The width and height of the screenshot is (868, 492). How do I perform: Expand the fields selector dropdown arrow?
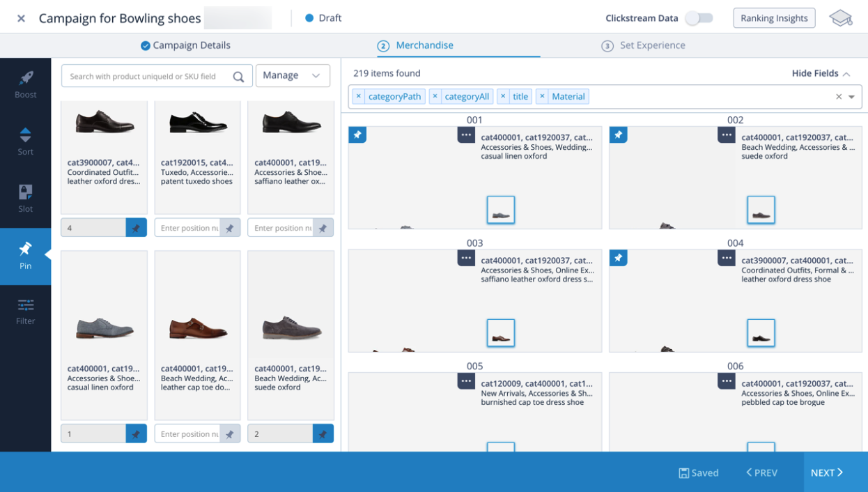click(851, 97)
